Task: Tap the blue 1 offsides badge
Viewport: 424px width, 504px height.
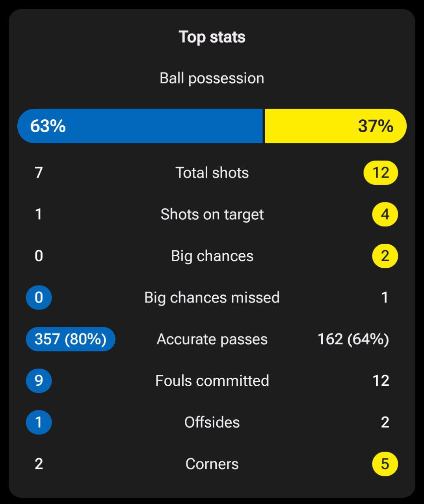Action: click(x=39, y=422)
